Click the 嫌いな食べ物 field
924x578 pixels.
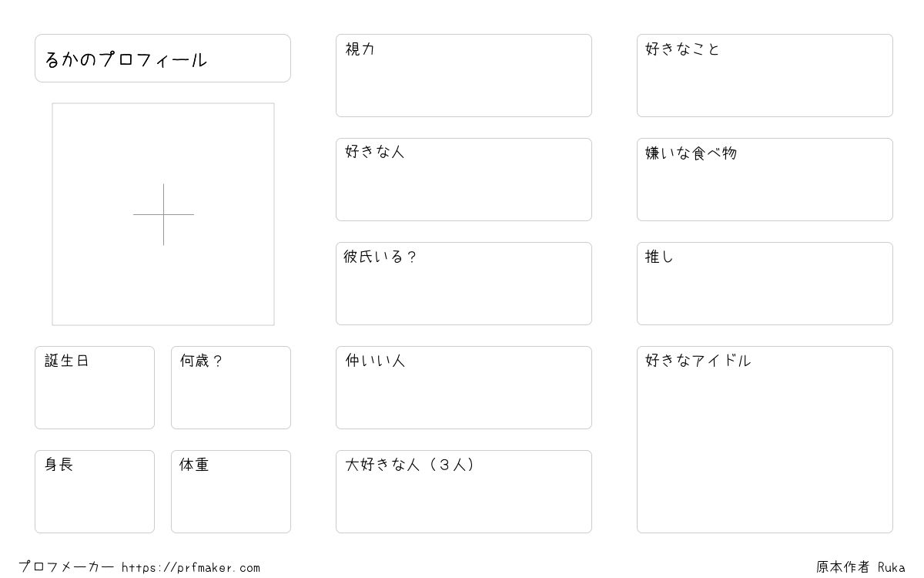pos(765,180)
